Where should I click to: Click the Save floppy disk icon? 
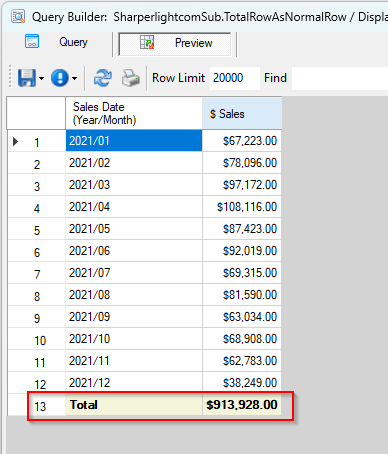(x=27, y=78)
